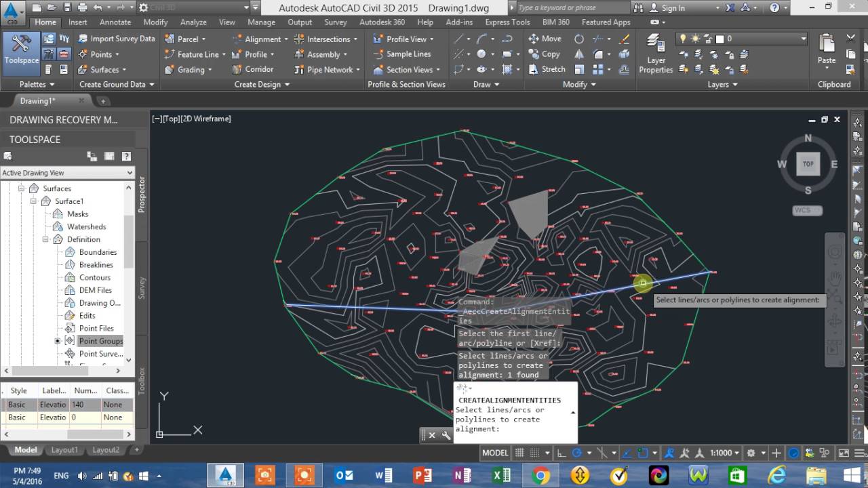Toggle annotation visibility in status bar
The image size is (868, 488).
670,453
